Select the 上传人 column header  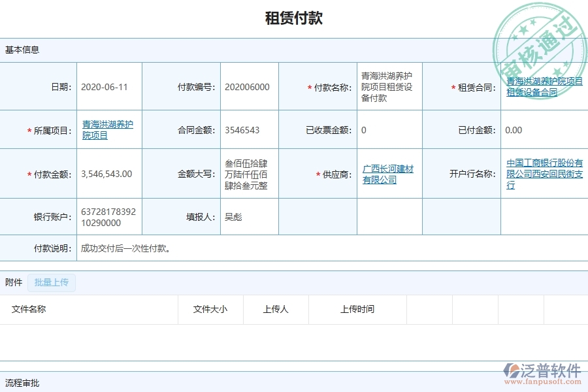[x=275, y=310]
